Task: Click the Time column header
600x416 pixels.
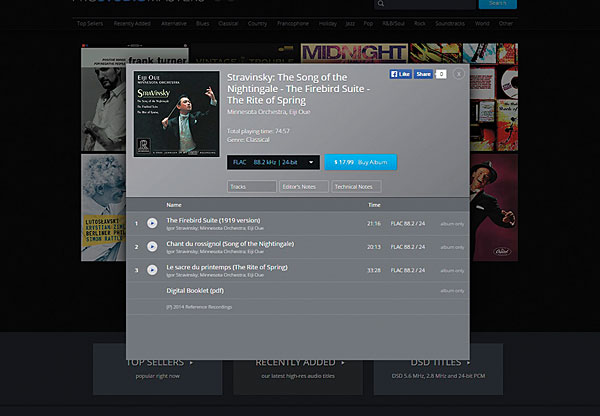Action: (x=374, y=205)
